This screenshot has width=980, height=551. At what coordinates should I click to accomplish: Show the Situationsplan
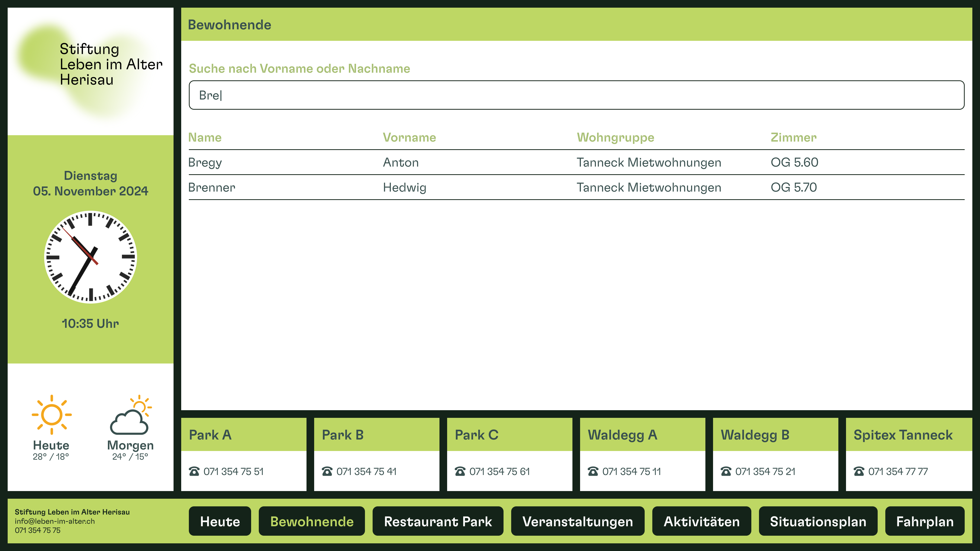(817, 521)
